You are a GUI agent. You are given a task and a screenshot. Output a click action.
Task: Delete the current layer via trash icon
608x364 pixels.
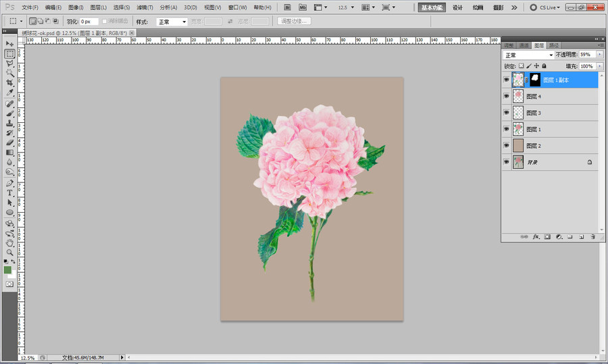point(592,236)
